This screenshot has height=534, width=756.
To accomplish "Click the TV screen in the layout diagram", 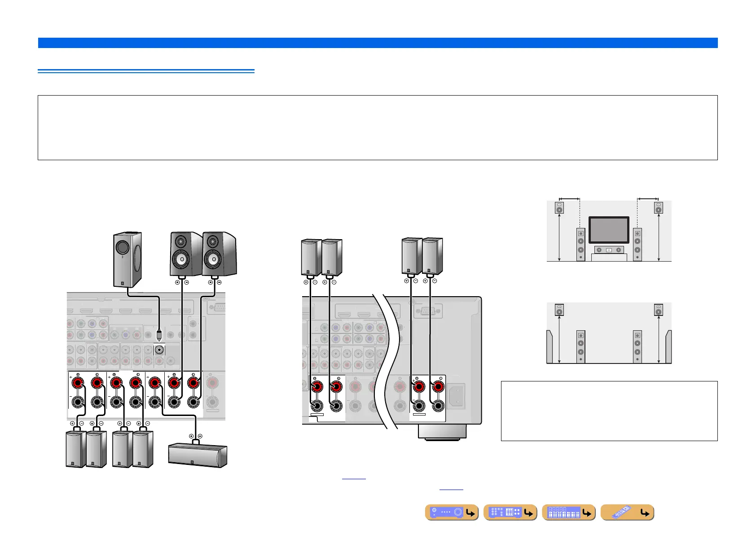I will pyautogui.click(x=609, y=230).
